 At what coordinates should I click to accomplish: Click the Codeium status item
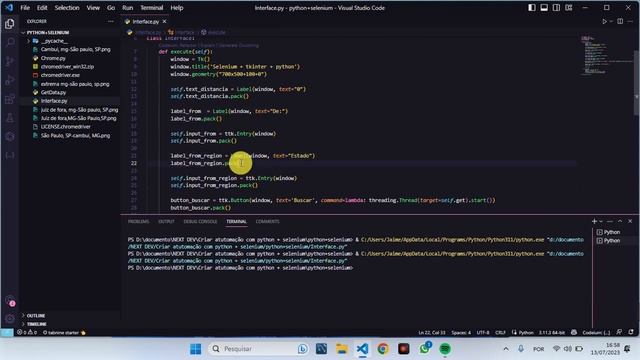click(596, 333)
